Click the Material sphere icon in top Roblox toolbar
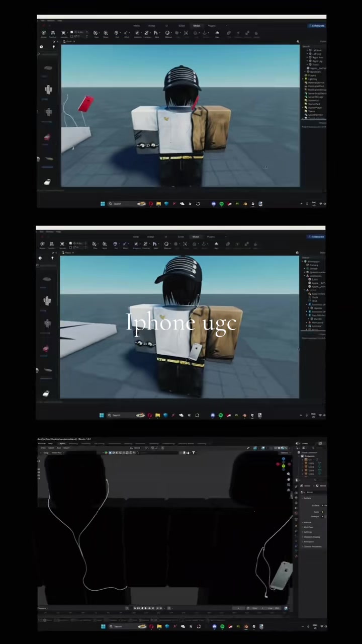The height and width of the screenshot is (644, 362). (167, 34)
